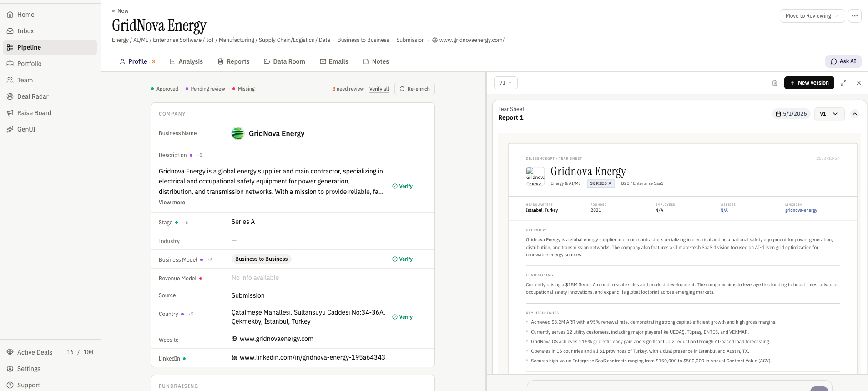This screenshot has height=391, width=868.
Task: Click the LinkedIn icon in the LinkedIn row
Action: pyautogui.click(x=234, y=357)
